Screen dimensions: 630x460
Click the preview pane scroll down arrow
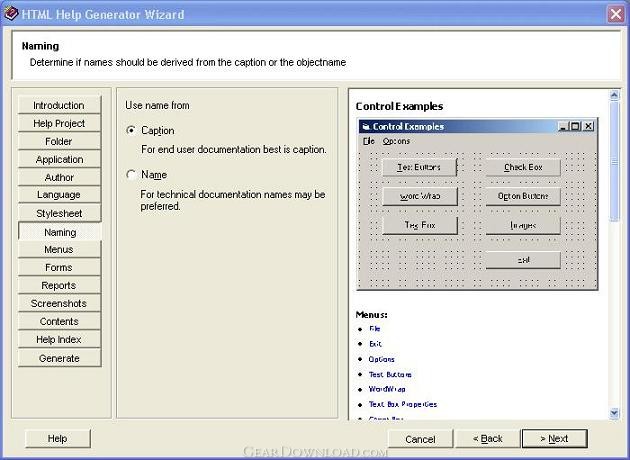coord(614,413)
